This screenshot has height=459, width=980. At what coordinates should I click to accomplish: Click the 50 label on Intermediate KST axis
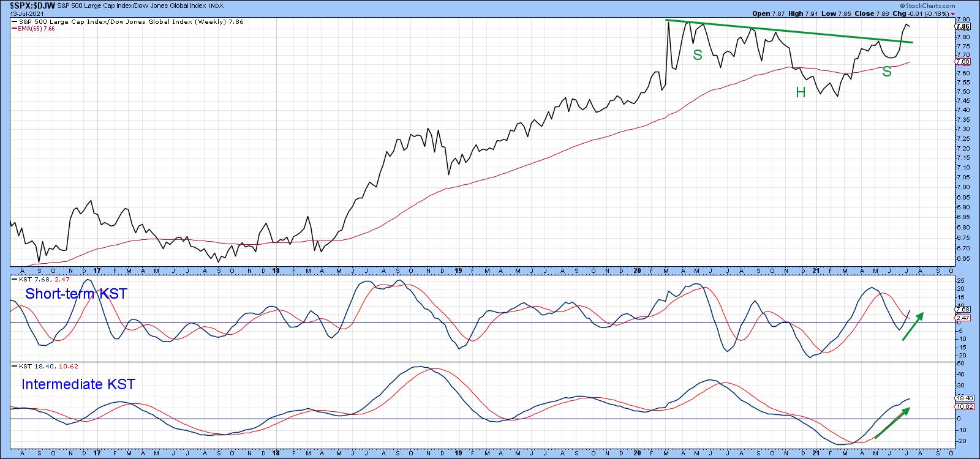coord(959,363)
